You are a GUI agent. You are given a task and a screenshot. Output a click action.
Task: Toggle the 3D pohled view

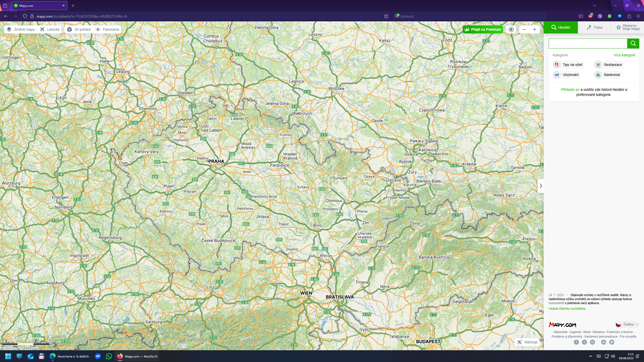(x=79, y=30)
